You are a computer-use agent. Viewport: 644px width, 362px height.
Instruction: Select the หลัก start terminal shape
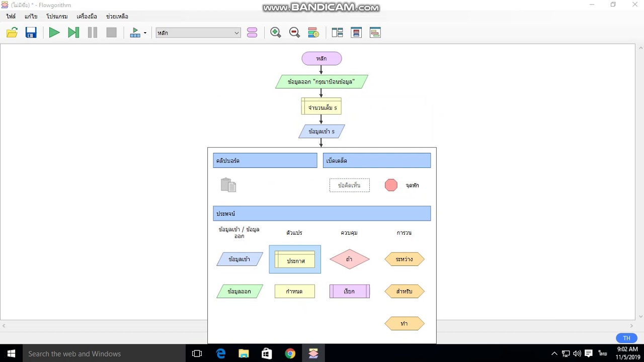321,59
